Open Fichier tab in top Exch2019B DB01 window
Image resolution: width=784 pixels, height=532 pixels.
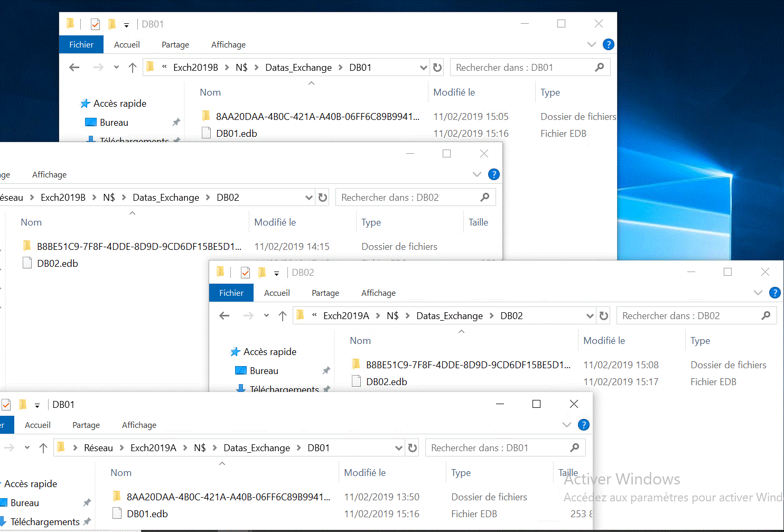81,45
